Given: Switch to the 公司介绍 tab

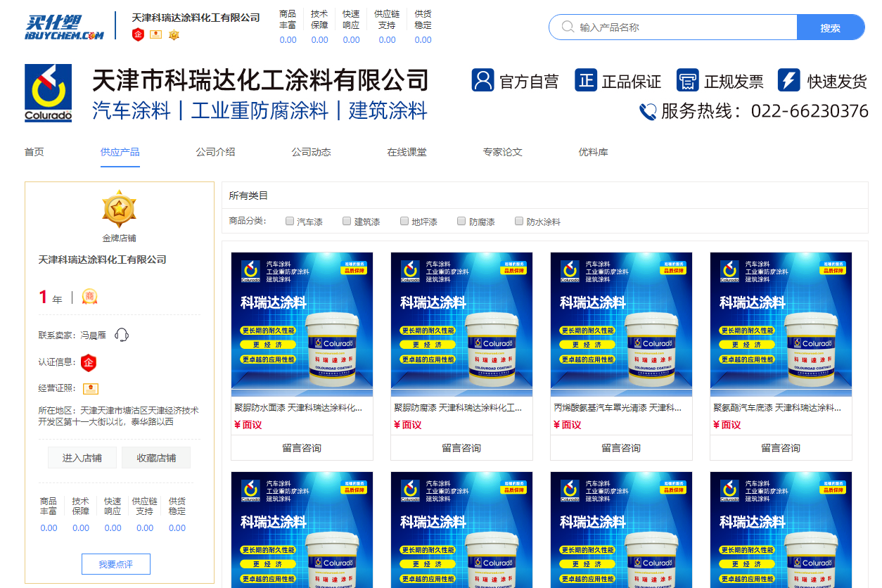Looking at the screenshot, I should point(216,152).
